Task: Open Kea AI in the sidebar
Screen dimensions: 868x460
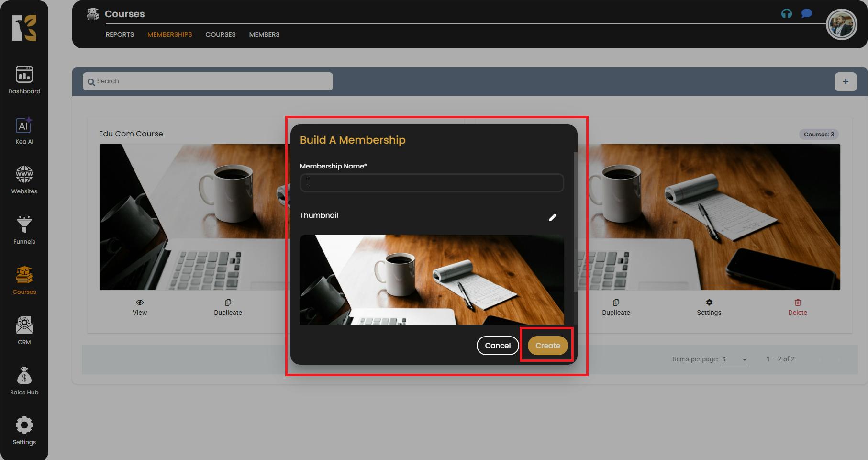Action: click(24, 130)
